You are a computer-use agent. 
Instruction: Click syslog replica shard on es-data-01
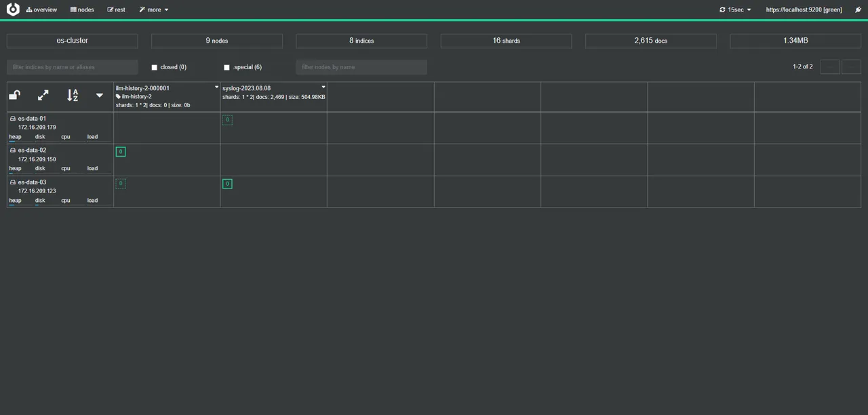[227, 120]
